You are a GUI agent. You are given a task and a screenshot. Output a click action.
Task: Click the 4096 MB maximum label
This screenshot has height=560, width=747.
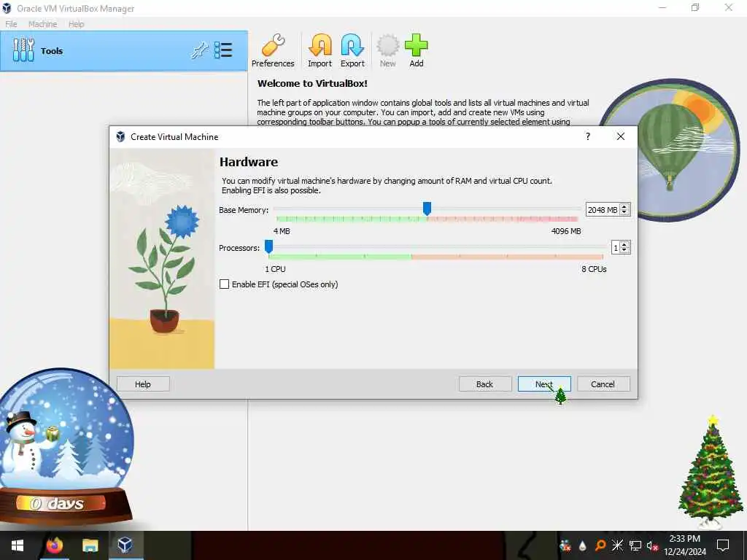click(566, 231)
